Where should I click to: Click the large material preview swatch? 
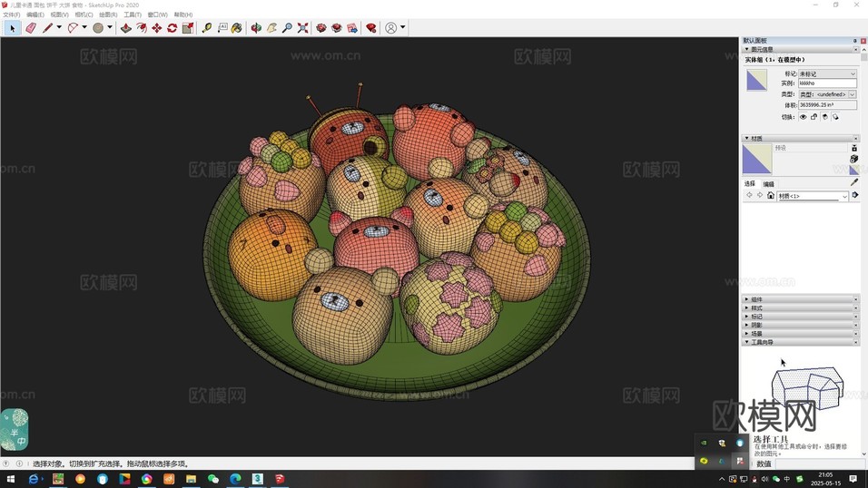point(756,160)
